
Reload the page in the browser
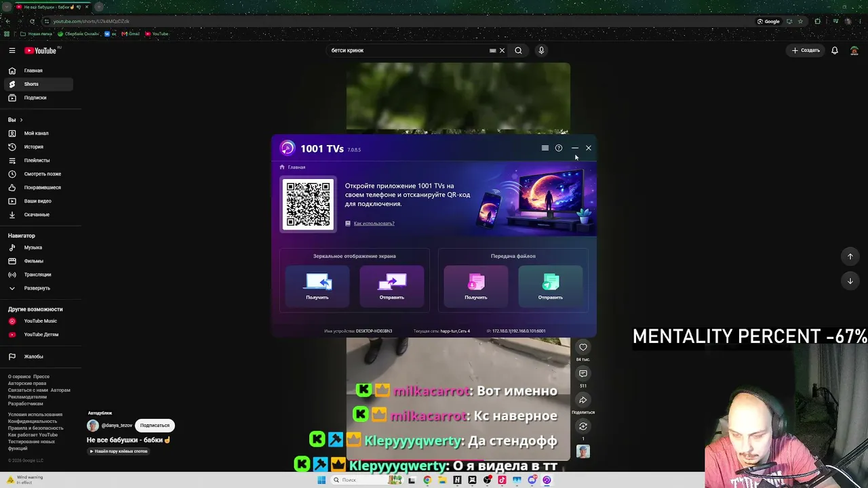coord(32,21)
